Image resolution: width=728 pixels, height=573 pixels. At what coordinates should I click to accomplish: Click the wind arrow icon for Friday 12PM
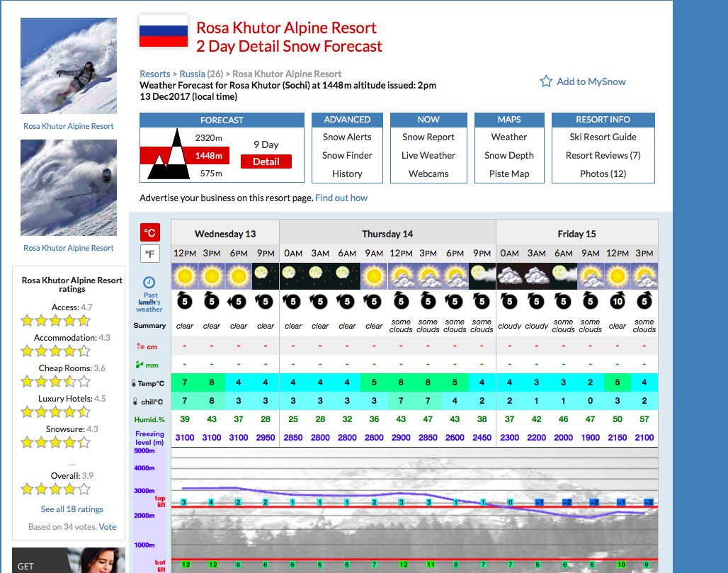click(x=618, y=300)
